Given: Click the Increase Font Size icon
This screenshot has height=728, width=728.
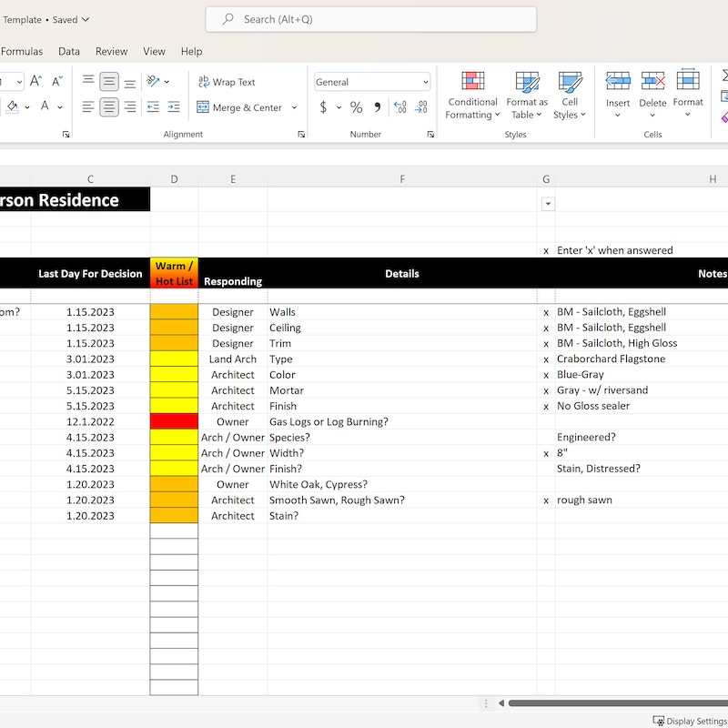Looking at the screenshot, I should [x=35, y=78].
